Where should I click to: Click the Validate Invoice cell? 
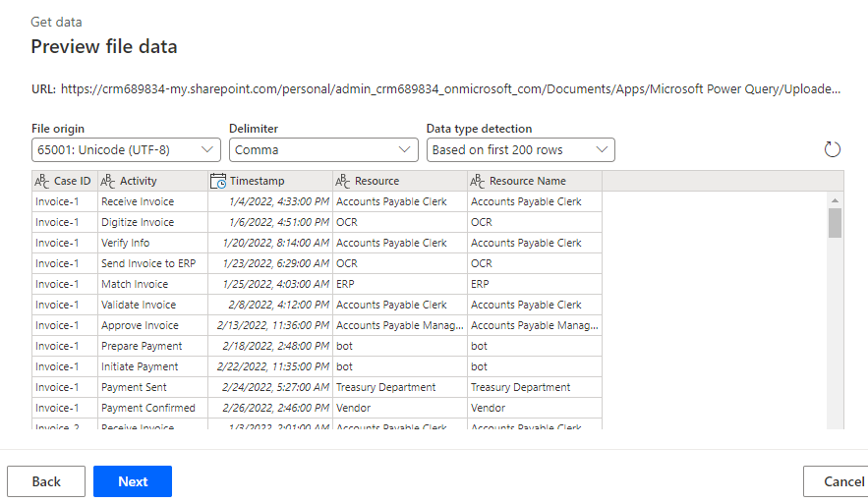152,305
